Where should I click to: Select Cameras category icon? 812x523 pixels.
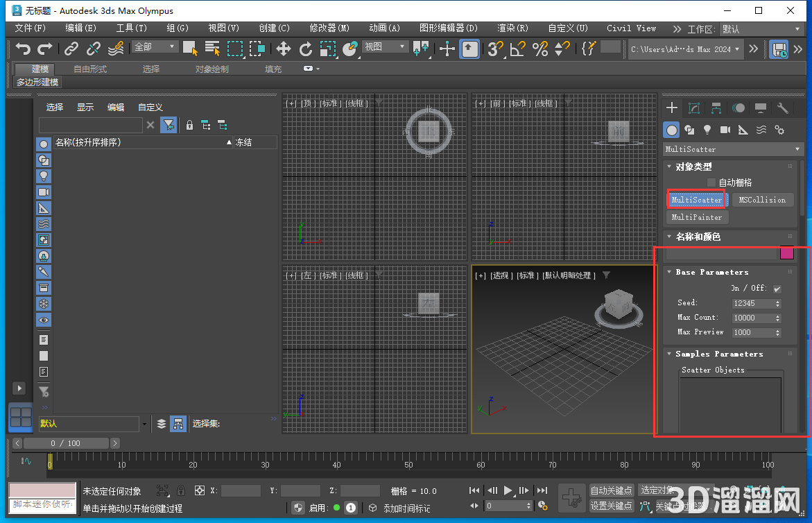[725, 130]
